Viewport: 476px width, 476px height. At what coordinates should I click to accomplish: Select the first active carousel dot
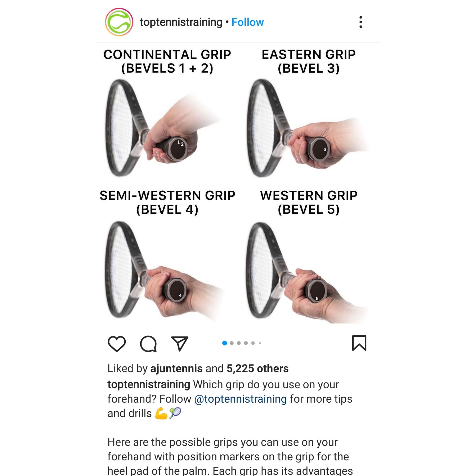click(225, 343)
